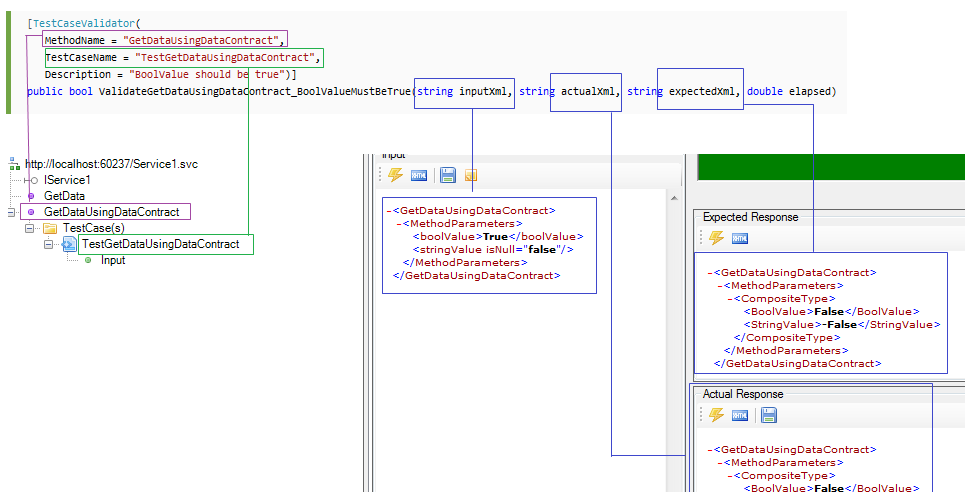Click ValidateGetDataUsingDataContract_BoolValueMustBeTrue method name

pyautogui.click(x=255, y=91)
